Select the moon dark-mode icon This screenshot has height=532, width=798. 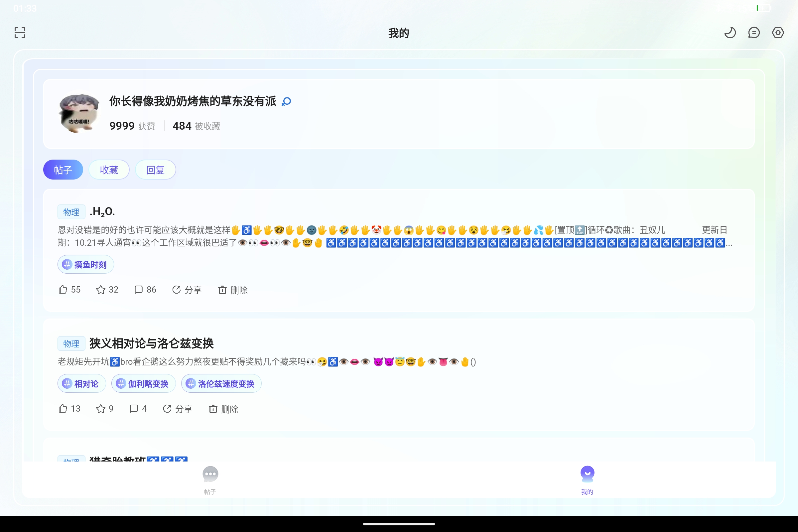pos(730,33)
